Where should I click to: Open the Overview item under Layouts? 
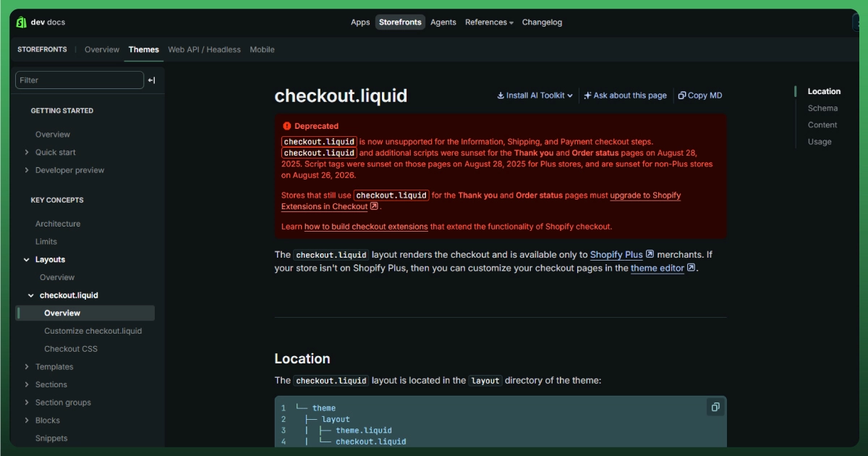point(57,277)
